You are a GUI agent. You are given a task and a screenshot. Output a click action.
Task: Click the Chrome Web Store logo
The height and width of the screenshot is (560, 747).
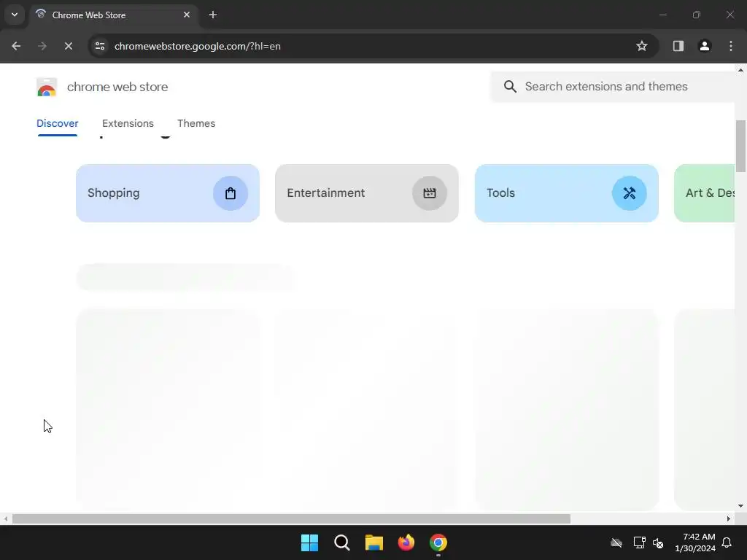[x=47, y=87]
